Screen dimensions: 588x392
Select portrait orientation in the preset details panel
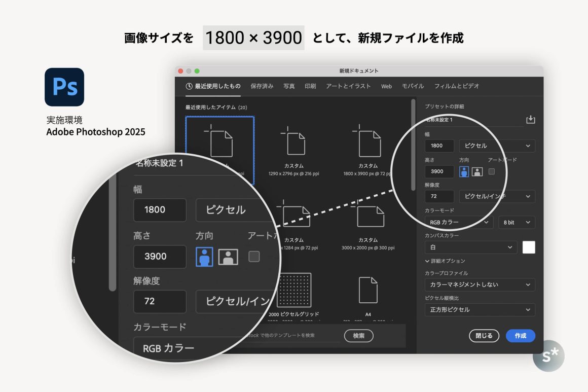pos(464,171)
